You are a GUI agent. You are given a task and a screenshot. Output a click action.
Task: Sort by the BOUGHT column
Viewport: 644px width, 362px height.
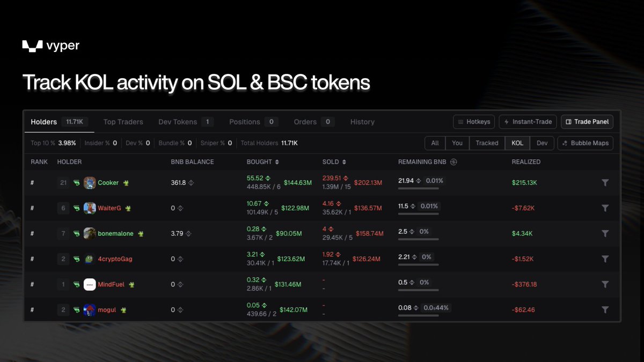pos(263,162)
